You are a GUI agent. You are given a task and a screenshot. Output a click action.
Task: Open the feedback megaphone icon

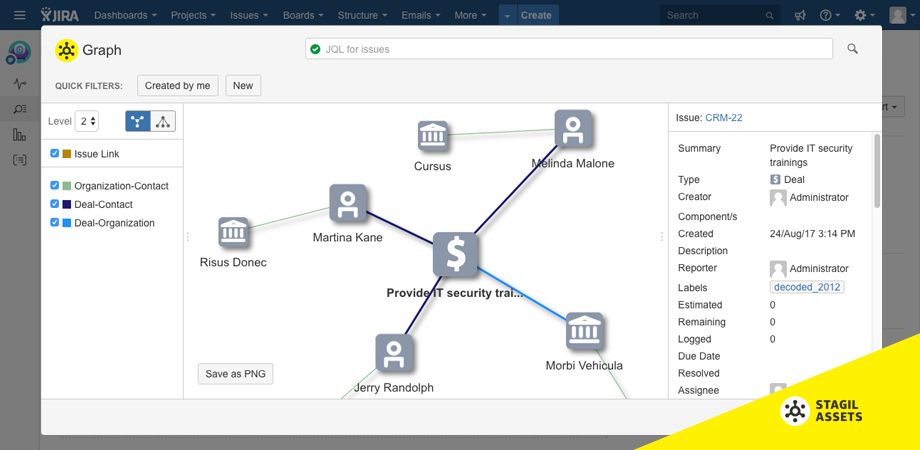[x=800, y=15]
